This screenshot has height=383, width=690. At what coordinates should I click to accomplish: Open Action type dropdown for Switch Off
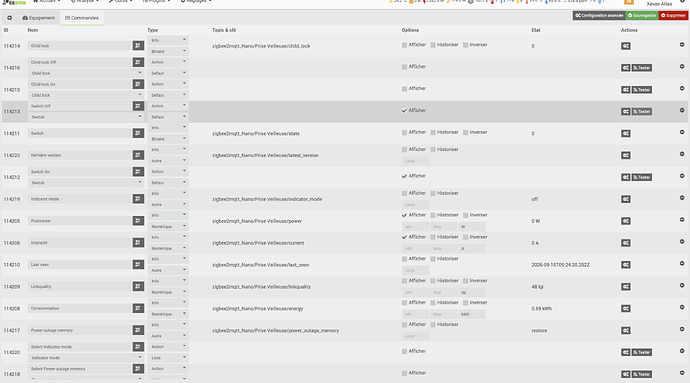168,106
